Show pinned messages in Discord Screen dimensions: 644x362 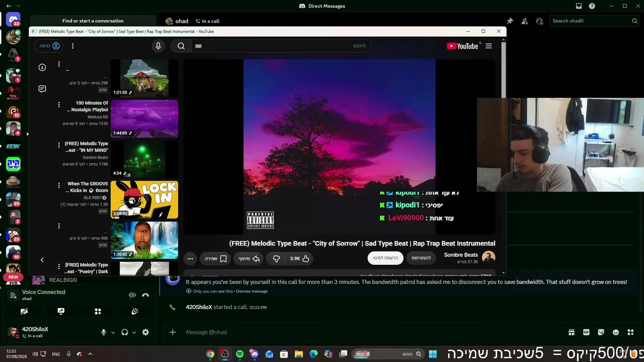pyautogui.click(x=510, y=21)
